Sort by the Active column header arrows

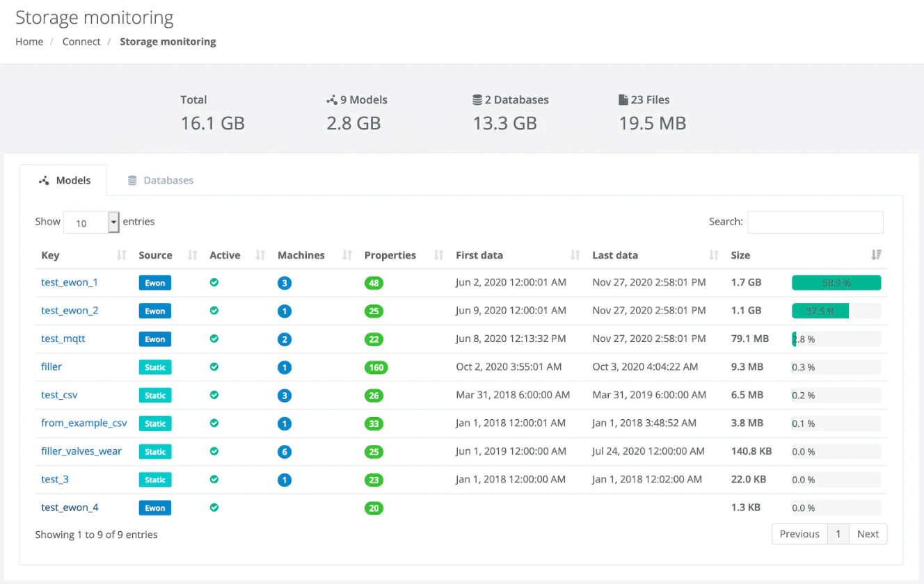click(x=260, y=255)
